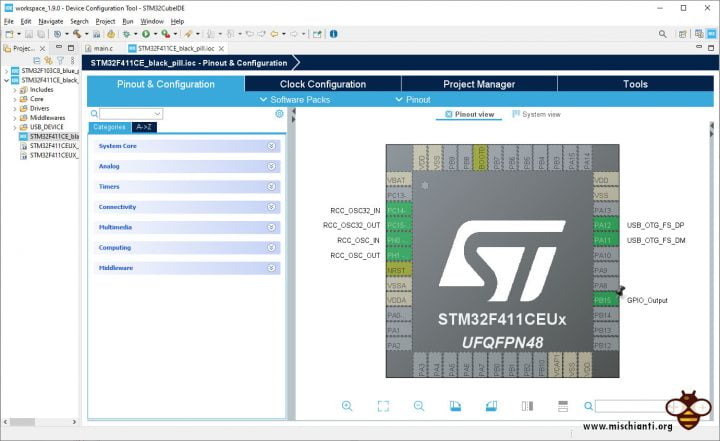
Task: Expand the Computing category
Action: 187,248
